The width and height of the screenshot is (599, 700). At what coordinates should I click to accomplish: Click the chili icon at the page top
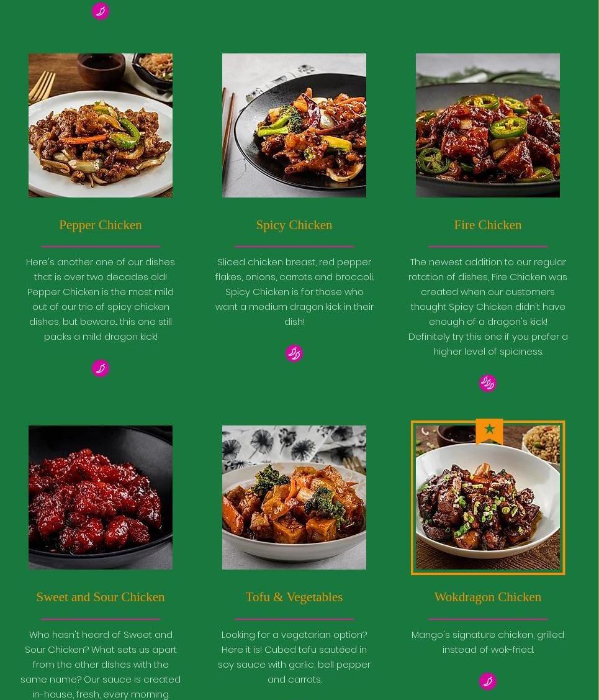click(x=101, y=11)
